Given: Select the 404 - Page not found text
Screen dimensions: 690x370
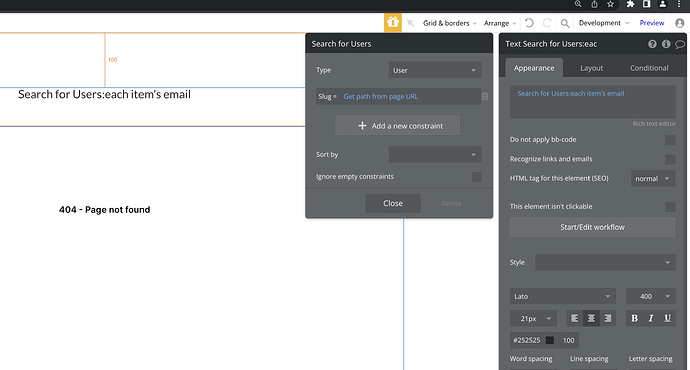Looking at the screenshot, I should (x=105, y=210).
